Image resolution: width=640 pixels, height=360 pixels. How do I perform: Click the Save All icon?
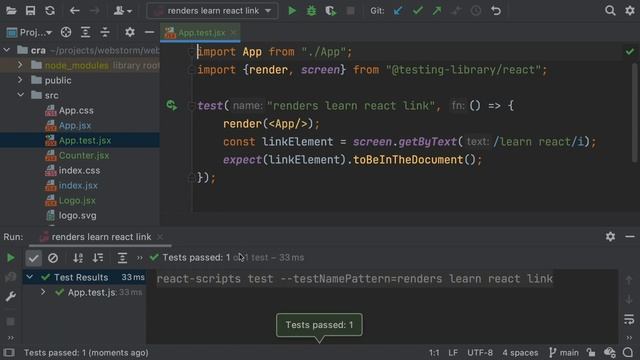[x=30, y=11]
